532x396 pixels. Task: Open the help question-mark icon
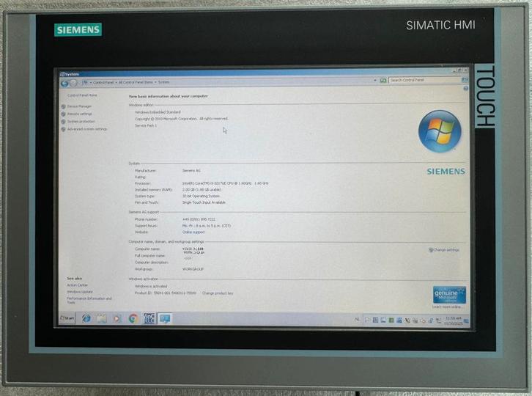click(466, 88)
